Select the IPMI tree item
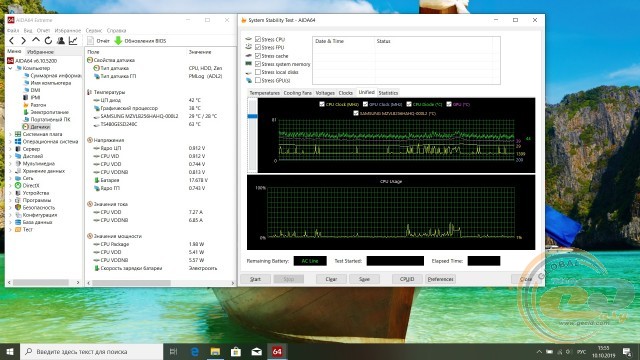Screen dimensions: 640x360 [32, 98]
